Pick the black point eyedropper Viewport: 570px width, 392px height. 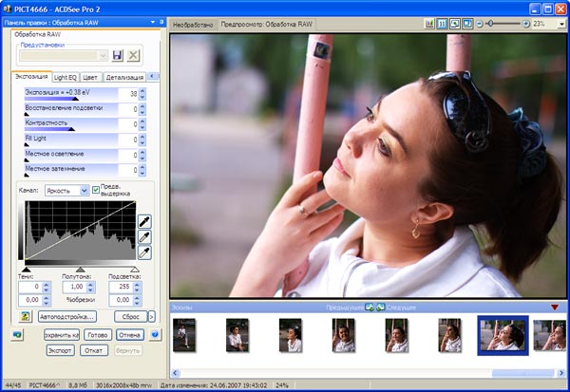click(144, 221)
